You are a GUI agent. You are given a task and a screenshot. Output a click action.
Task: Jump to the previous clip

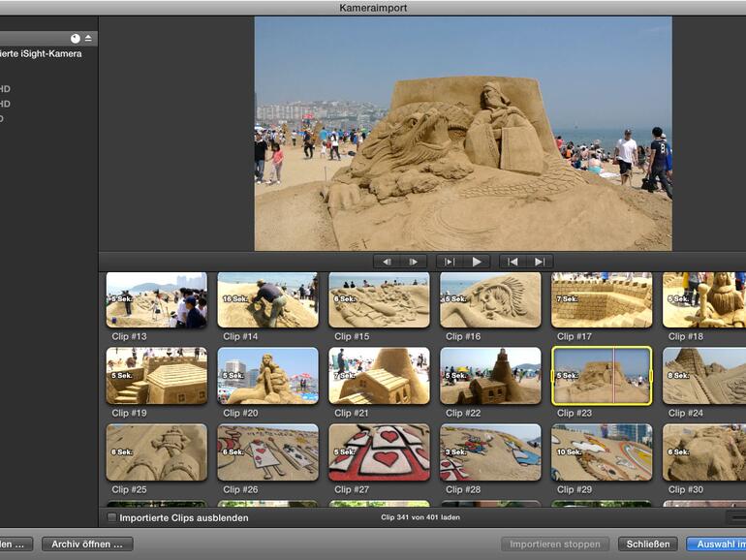click(x=513, y=262)
